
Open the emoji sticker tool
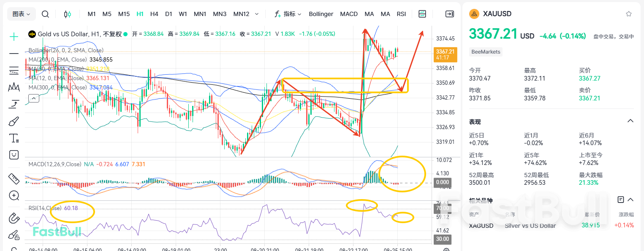[14, 155]
